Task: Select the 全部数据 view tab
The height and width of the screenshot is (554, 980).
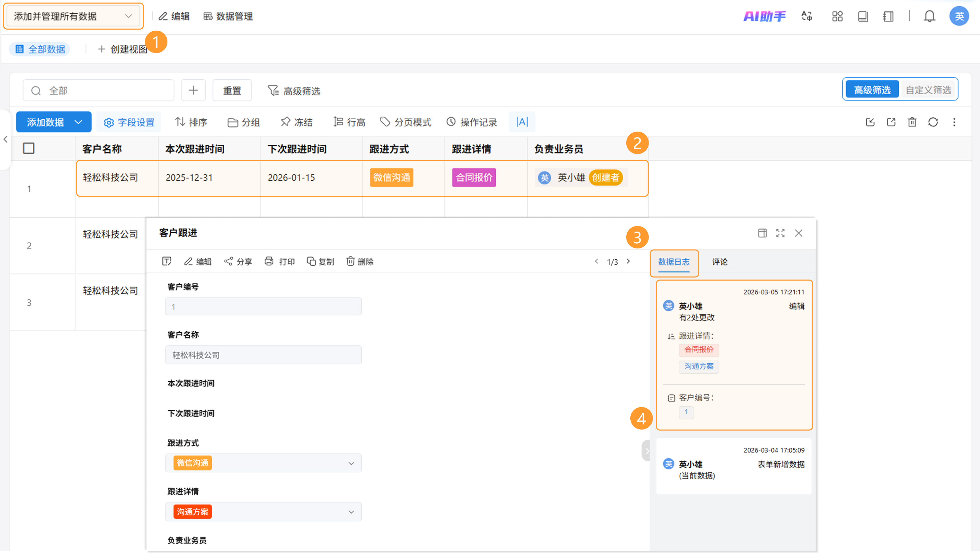Action: (x=40, y=49)
